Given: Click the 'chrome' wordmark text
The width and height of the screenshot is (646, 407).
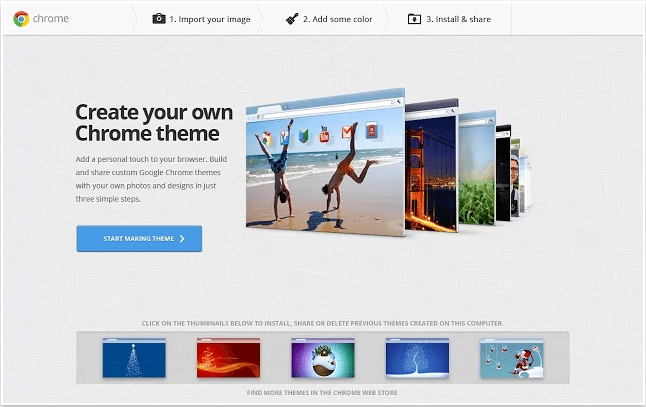Looking at the screenshot, I should [51, 19].
